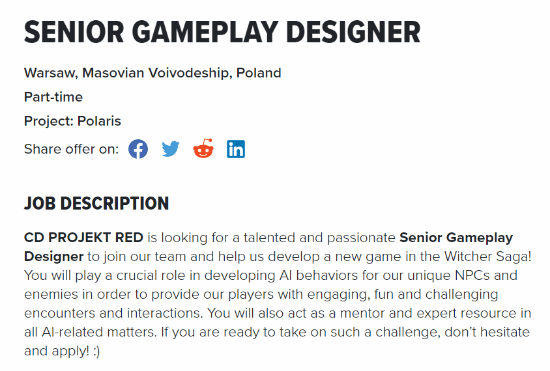Click the bold CD PROJEKT RED text

83,237
